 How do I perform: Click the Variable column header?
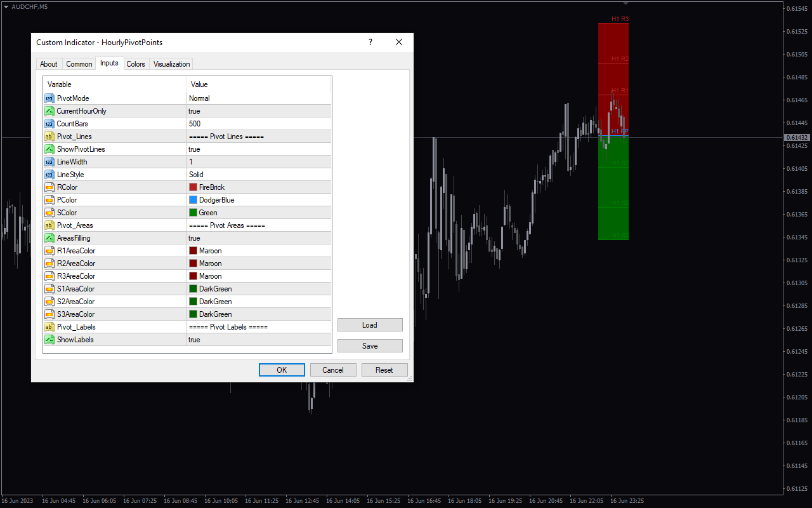click(115, 84)
